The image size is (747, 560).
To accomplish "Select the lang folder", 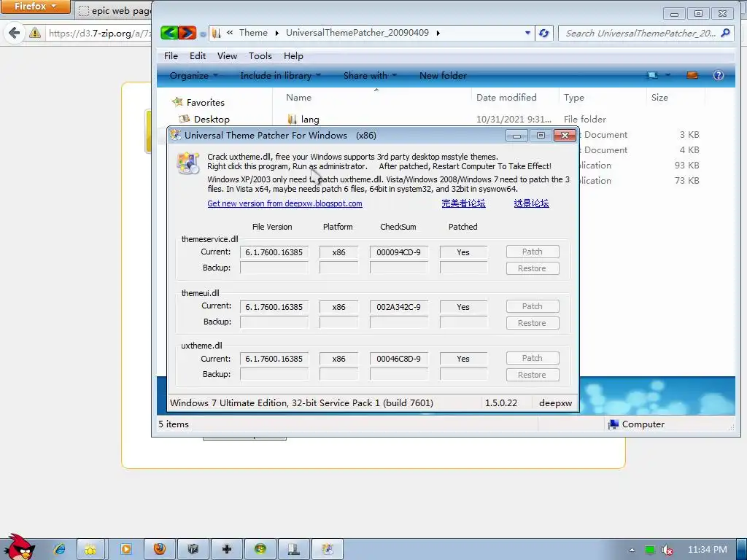I will (x=309, y=120).
